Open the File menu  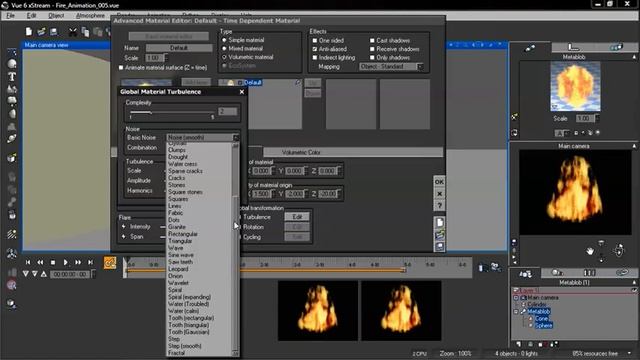pyautogui.click(x=11, y=16)
